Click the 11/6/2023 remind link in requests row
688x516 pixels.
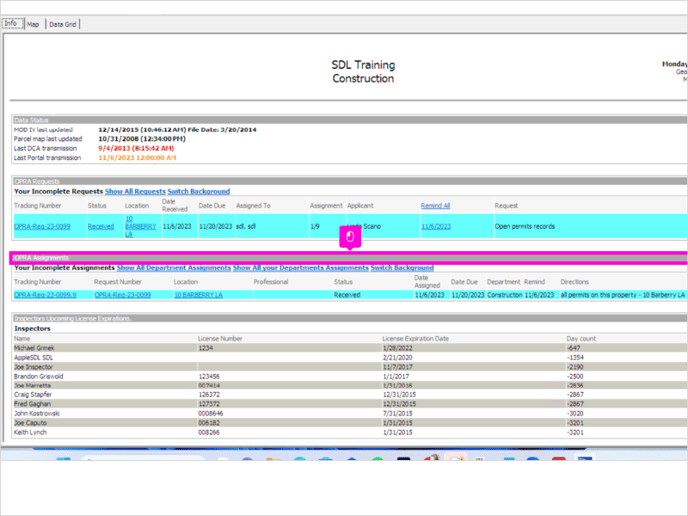pyautogui.click(x=436, y=226)
